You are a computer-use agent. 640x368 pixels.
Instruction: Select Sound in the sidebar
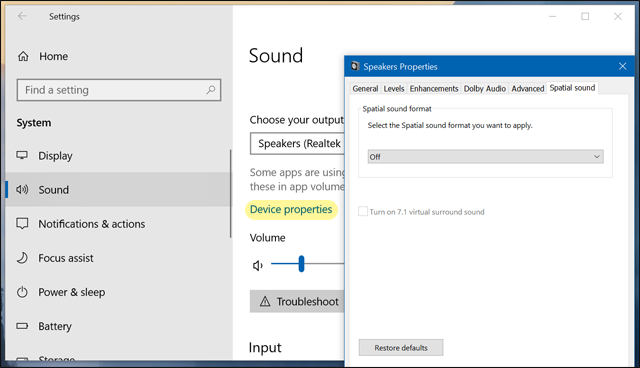[x=118, y=189]
